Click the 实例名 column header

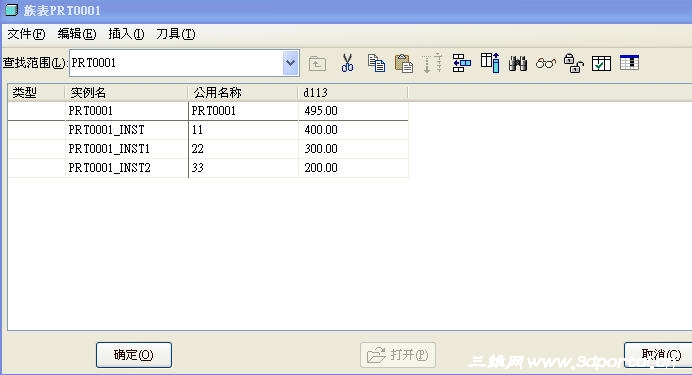(x=127, y=93)
